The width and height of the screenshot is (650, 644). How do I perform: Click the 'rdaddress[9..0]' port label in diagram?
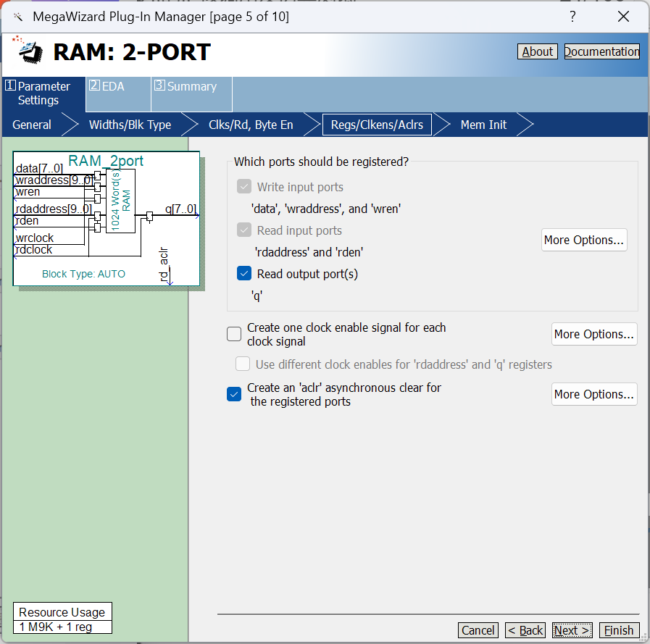tap(54, 209)
